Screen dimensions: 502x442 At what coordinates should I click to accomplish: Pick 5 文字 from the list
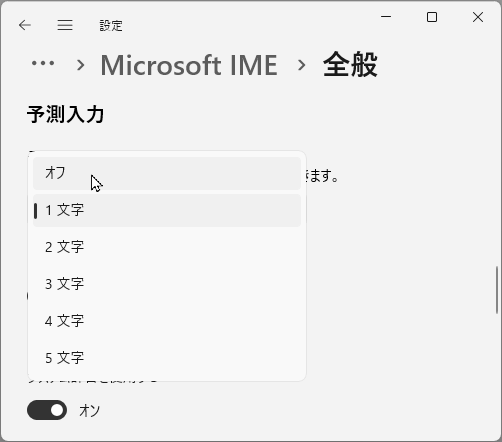click(167, 358)
